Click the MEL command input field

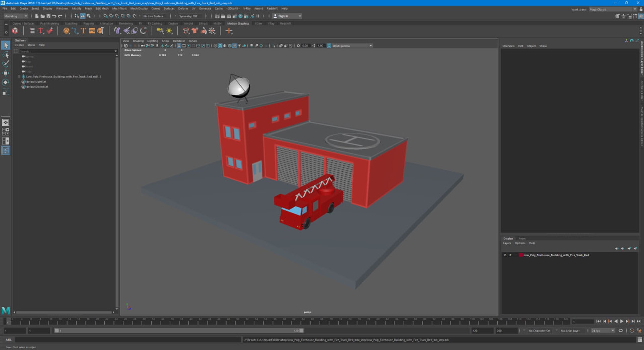pyautogui.click(x=127, y=340)
